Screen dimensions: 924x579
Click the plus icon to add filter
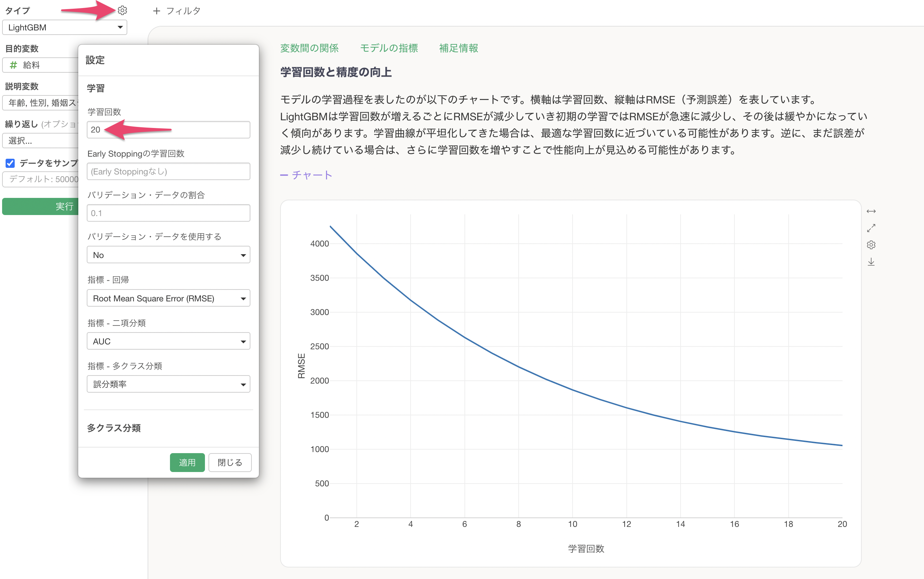pyautogui.click(x=156, y=11)
